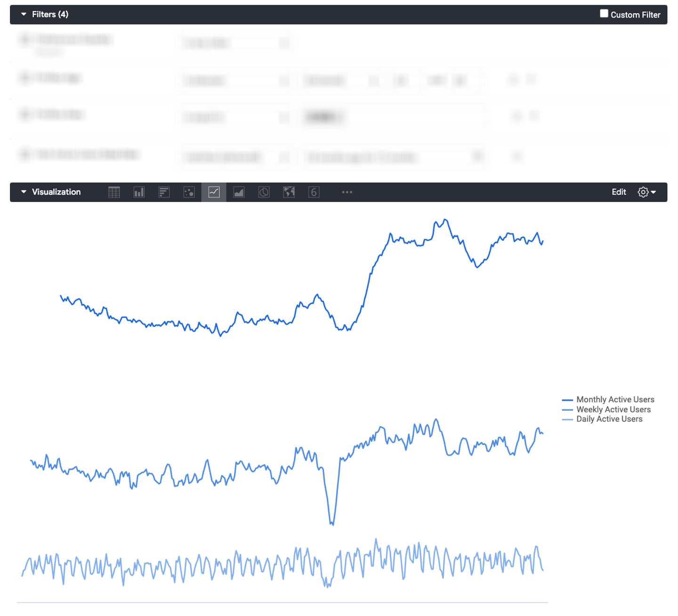This screenshot has width=678, height=616.
Task: Enable the Custom Filter checkbox
Action: pyautogui.click(x=604, y=14)
